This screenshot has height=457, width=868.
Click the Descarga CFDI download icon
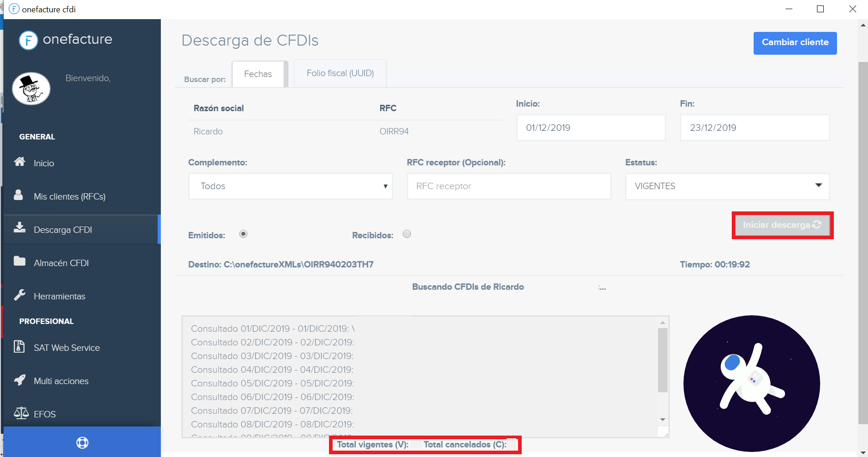coord(20,228)
